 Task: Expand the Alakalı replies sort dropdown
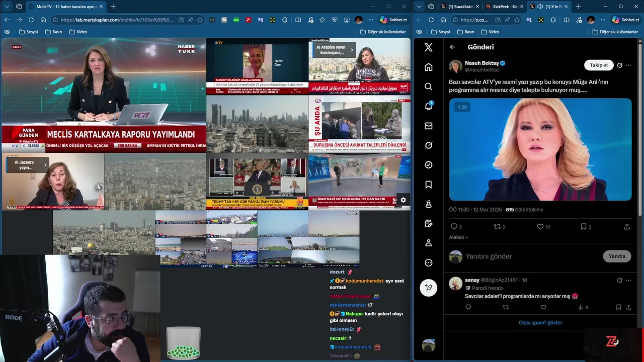click(x=458, y=237)
